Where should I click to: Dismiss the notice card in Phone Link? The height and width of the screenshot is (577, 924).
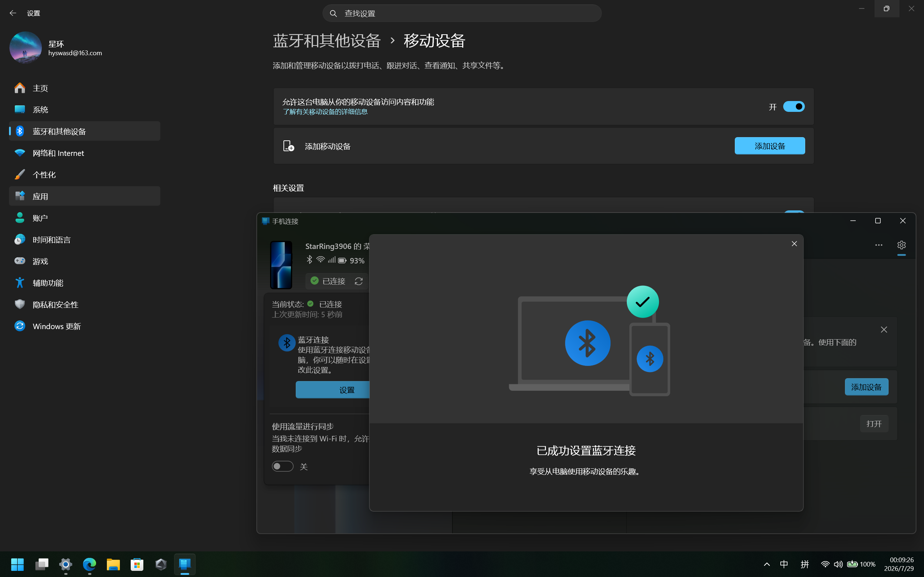click(884, 329)
